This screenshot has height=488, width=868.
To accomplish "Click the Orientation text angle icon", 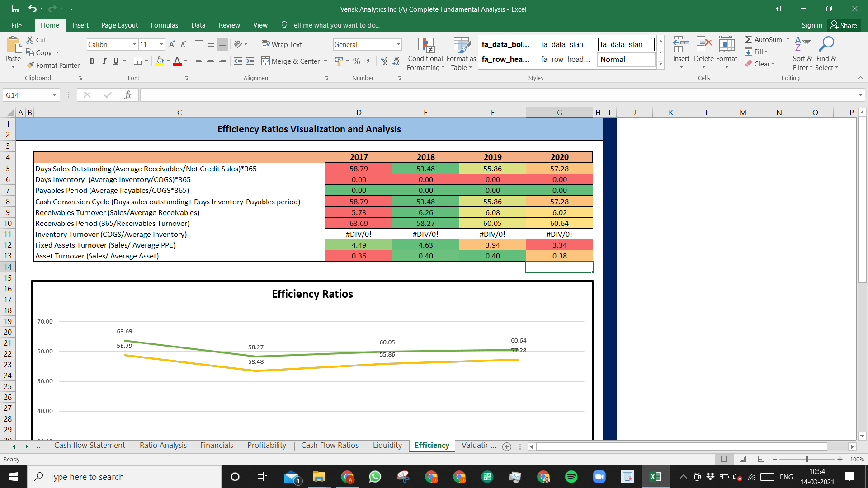I will click(238, 44).
